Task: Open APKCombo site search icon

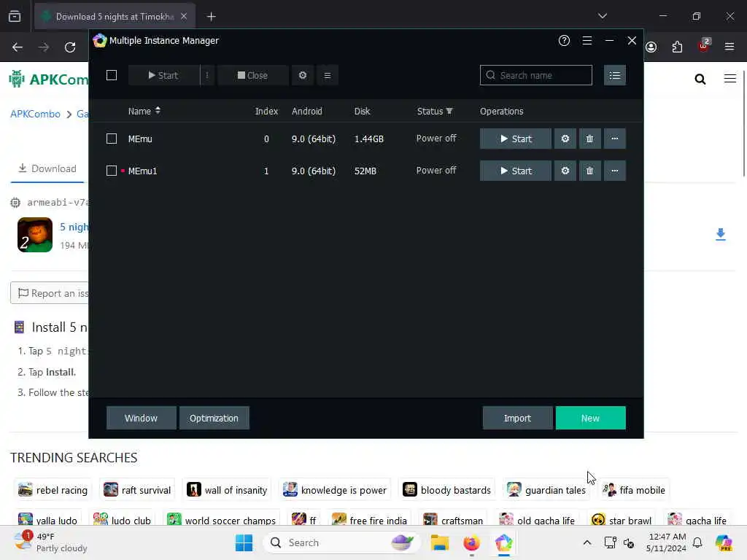Action: pyautogui.click(x=700, y=79)
